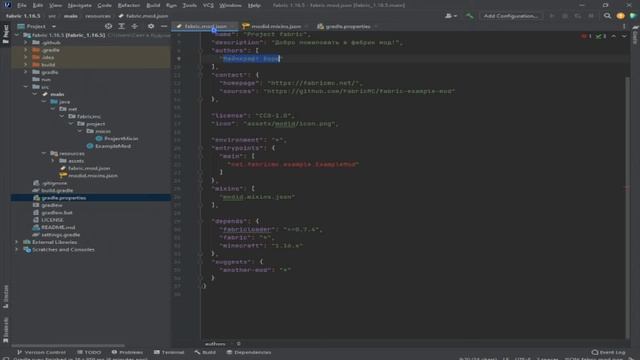
Task: Open editor tabs more-options menu
Action: click(x=624, y=26)
